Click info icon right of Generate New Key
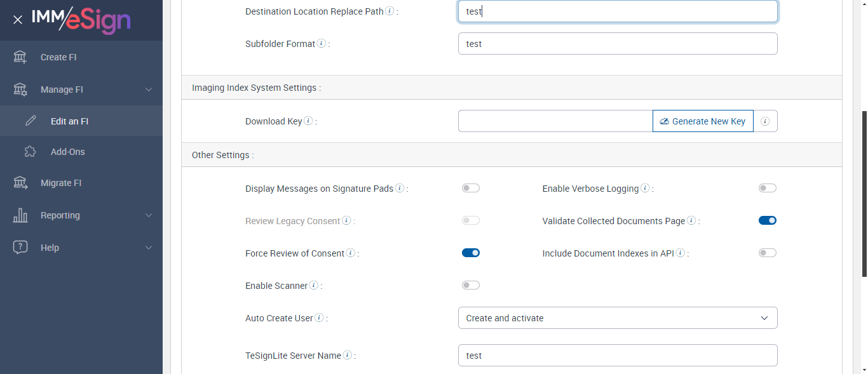868x374 pixels. pos(765,121)
